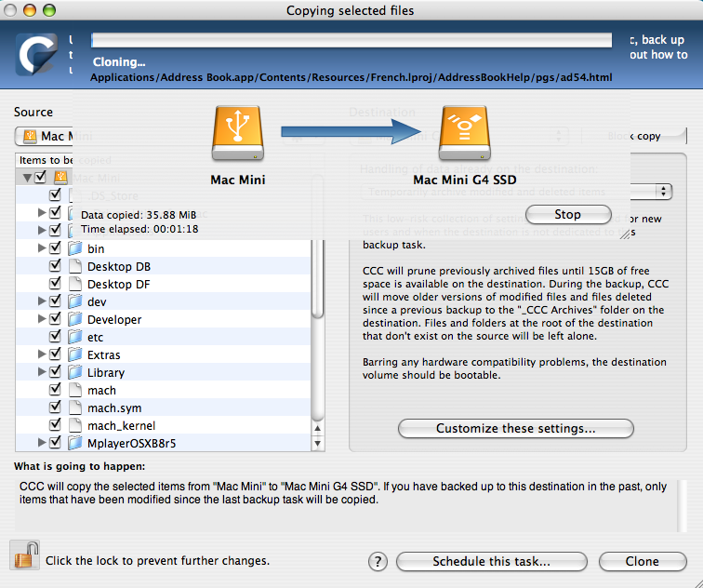
Task: Click the mach.sym file icon
Action: [x=75, y=408]
